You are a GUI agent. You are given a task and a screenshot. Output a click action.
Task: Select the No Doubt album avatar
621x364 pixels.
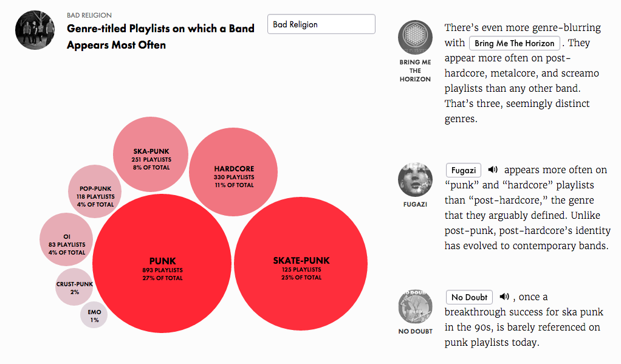point(415,306)
